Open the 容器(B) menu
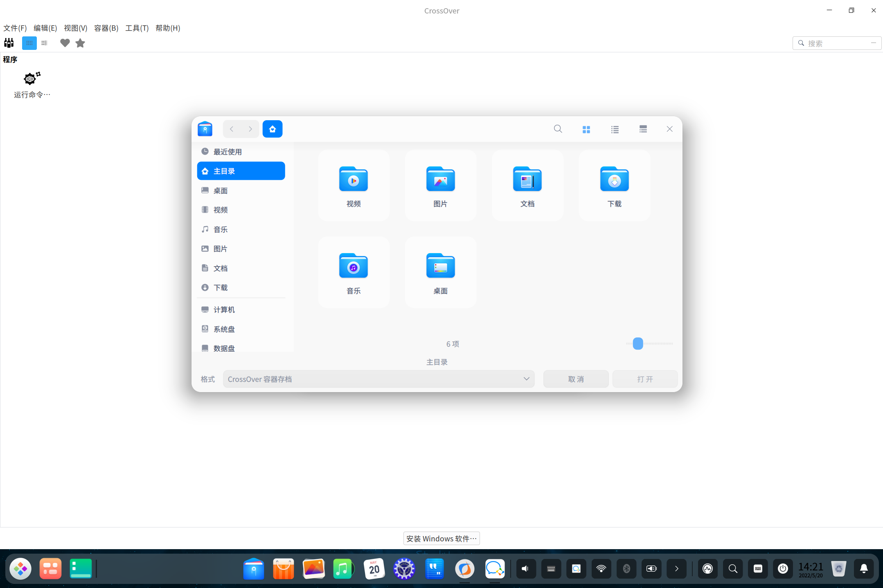Screen dimensions: 883x588 coord(106,28)
